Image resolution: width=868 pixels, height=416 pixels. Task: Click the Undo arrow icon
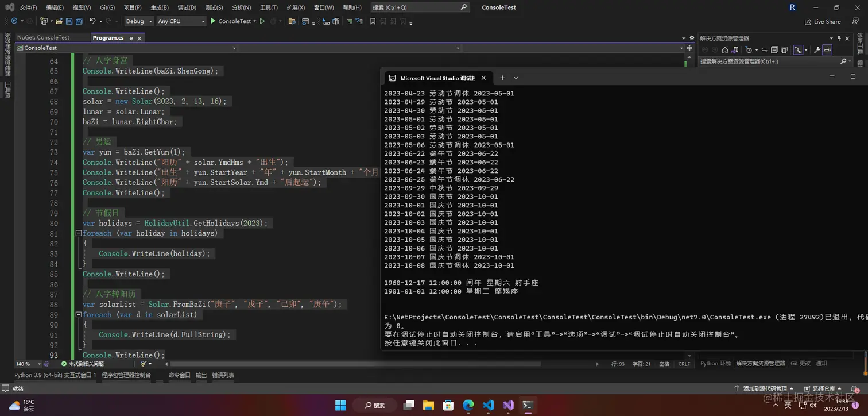pyautogui.click(x=92, y=21)
